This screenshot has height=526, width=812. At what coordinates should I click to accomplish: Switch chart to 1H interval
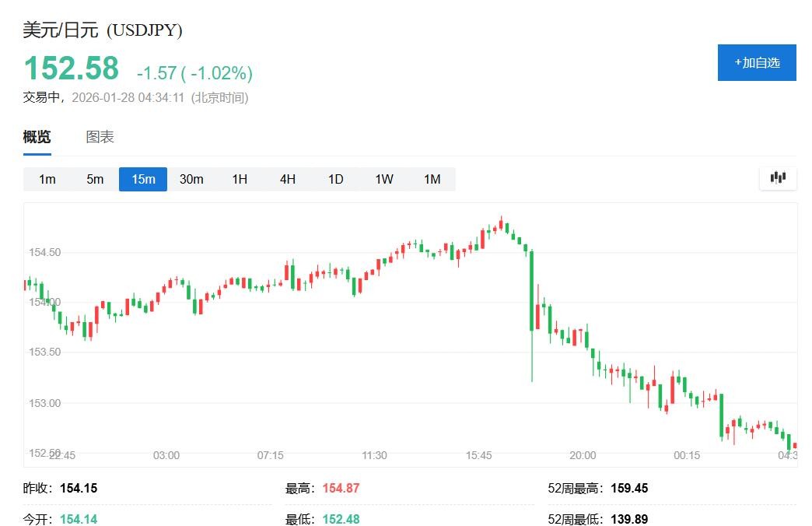(x=240, y=179)
